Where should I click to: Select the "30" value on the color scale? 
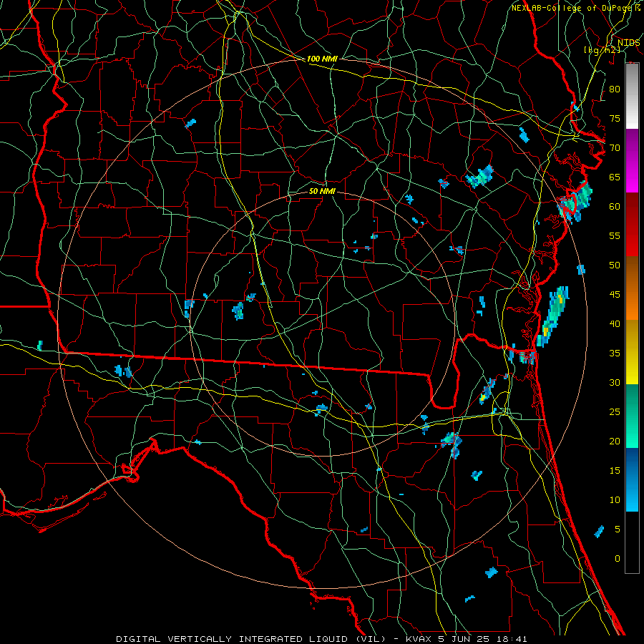pyautogui.click(x=615, y=383)
